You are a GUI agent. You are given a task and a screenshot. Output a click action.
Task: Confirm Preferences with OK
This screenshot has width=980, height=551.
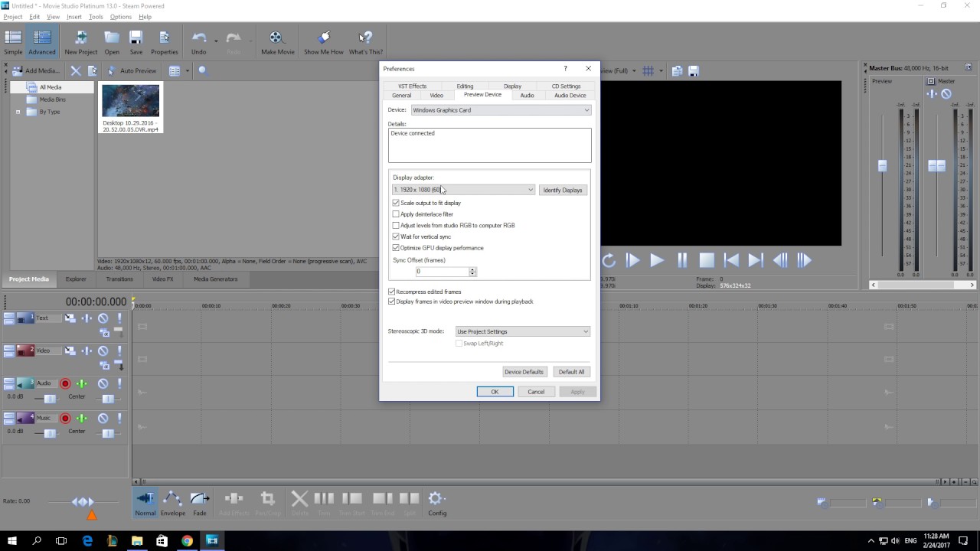coord(495,392)
